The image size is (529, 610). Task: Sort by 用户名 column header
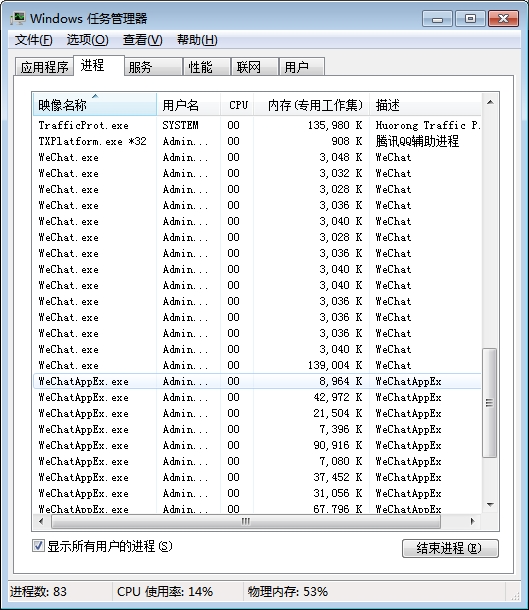coord(189,105)
